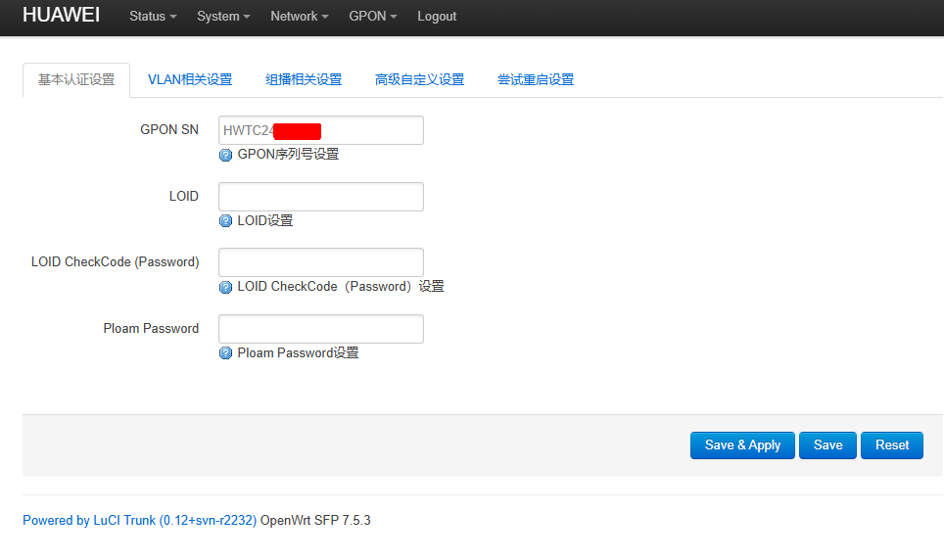Click the GPON SN field label
Image resolution: width=944 pixels, height=560 pixels.
pos(169,129)
